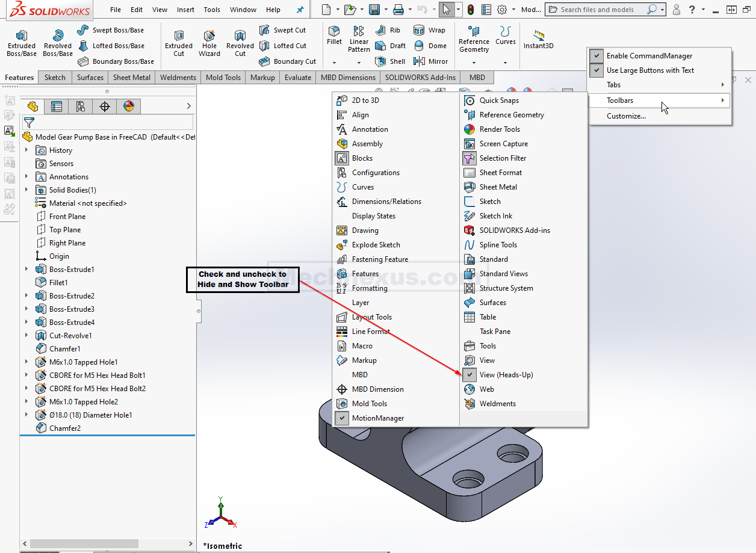Select Front Plane in the feature tree

pos(67,217)
